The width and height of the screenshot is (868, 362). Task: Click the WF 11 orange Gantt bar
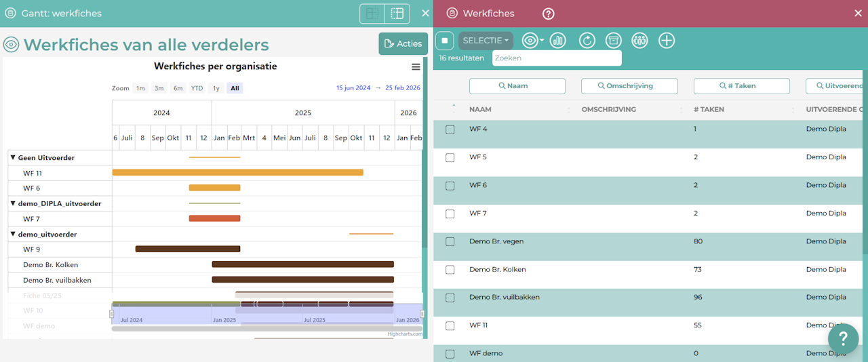click(237, 172)
